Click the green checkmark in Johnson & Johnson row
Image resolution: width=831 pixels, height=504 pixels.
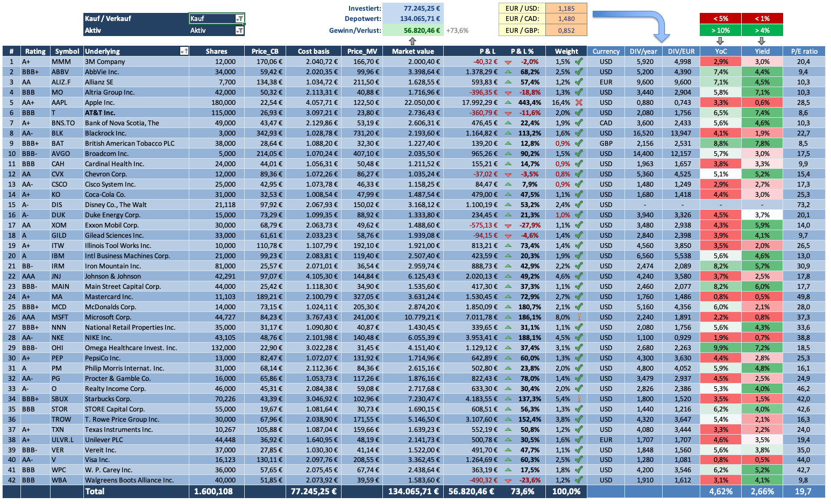point(579,276)
